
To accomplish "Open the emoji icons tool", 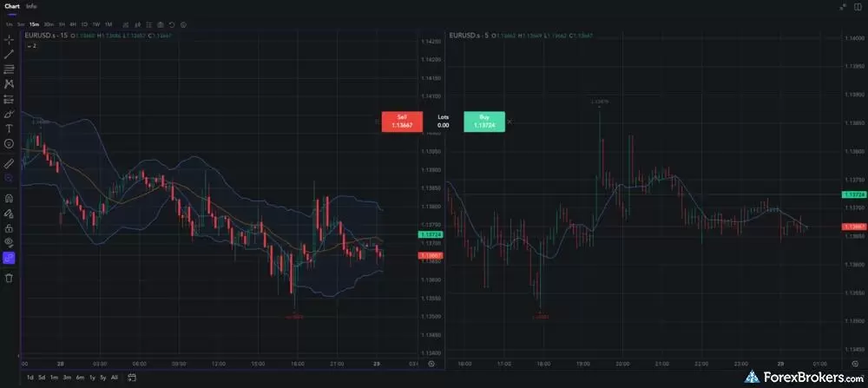I will coord(9,143).
